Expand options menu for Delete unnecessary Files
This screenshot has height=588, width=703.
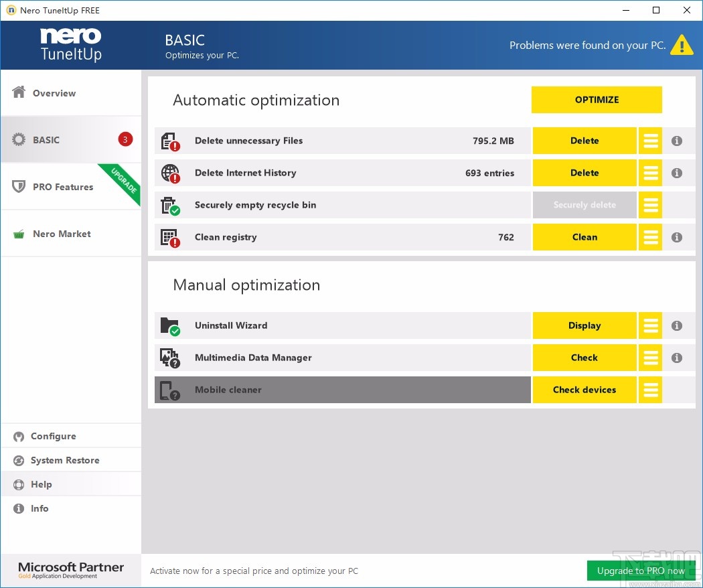coord(651,141)
